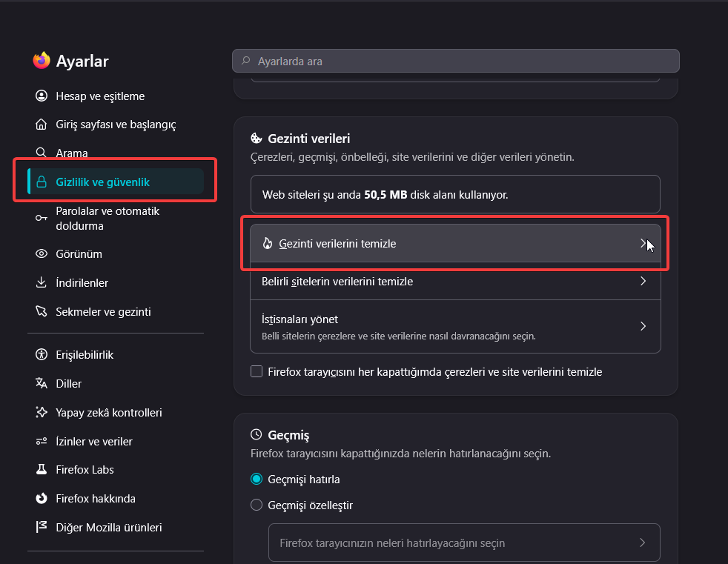The width and height of the screenshot is (728, 564).
Task: Open İndirilenler settings category
Action: (x=116, y=282)
